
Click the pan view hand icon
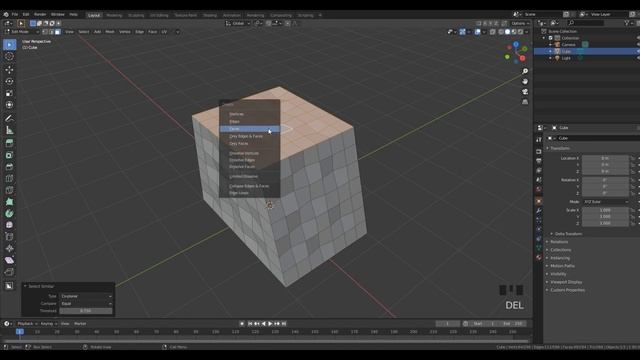[525, 82]
